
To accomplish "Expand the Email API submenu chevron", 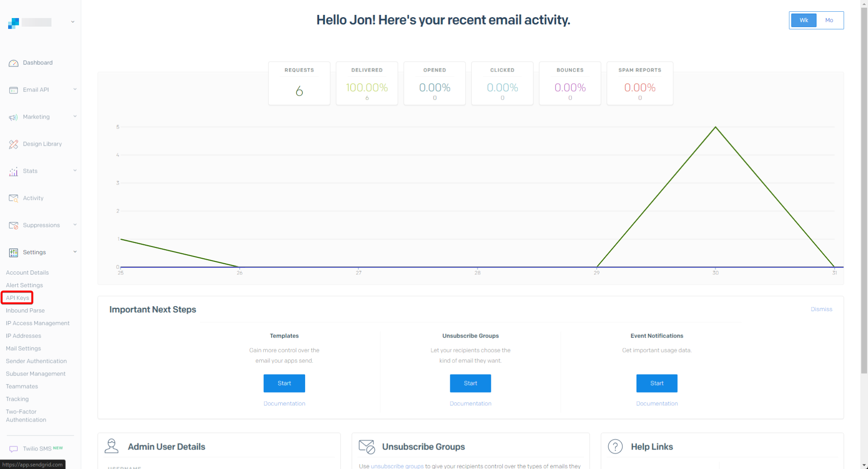I will coord(75,89).
